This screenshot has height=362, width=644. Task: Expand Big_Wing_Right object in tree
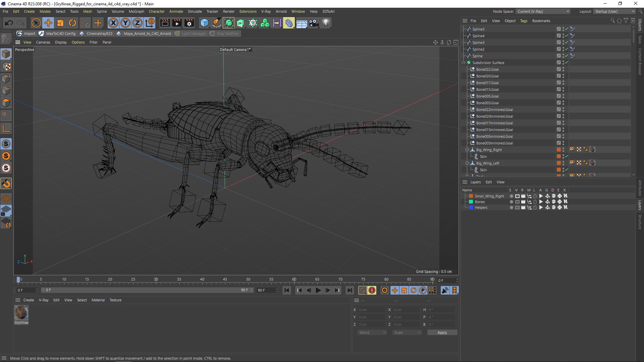point(467,150)
